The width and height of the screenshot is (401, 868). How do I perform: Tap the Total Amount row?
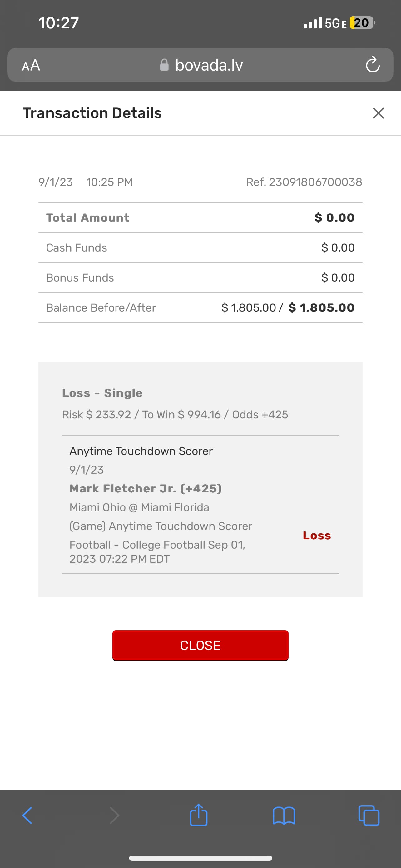[200, 218]
